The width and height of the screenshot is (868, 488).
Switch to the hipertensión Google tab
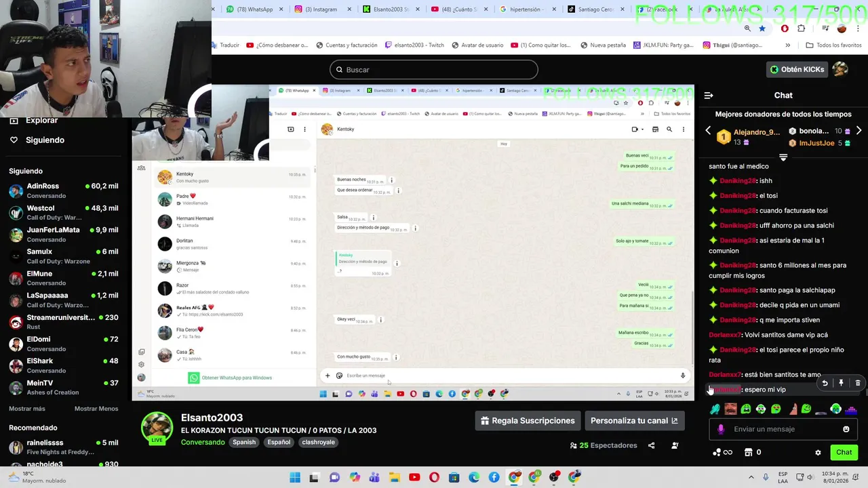coord(528,9)
